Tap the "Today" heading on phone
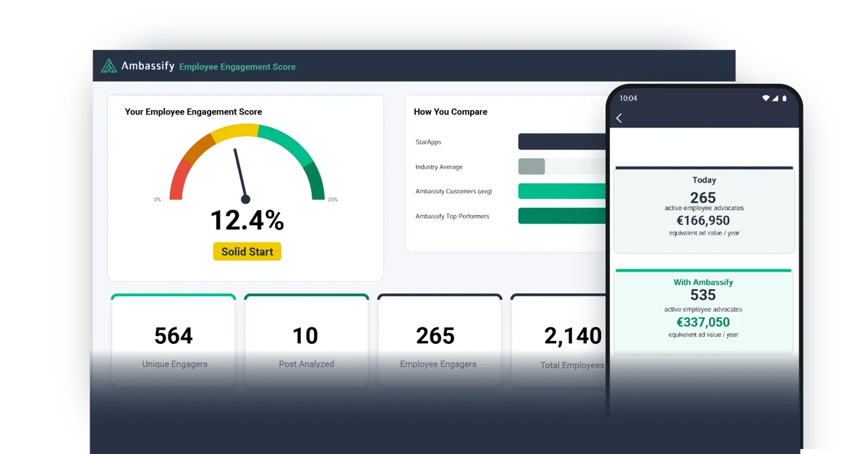 tap(704, 180)
